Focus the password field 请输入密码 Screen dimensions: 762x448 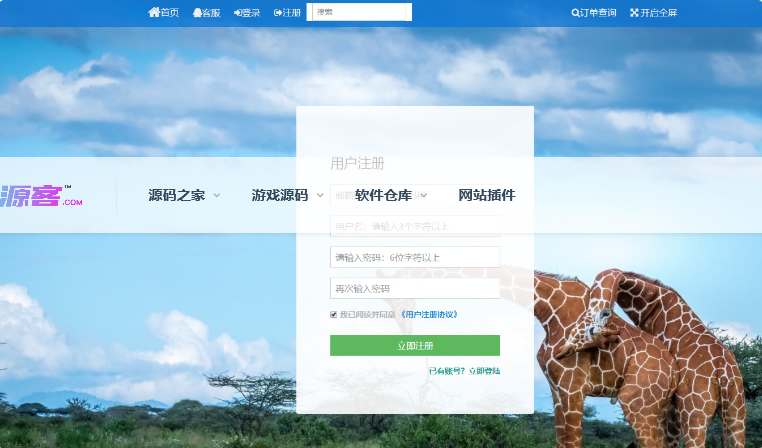415,257
